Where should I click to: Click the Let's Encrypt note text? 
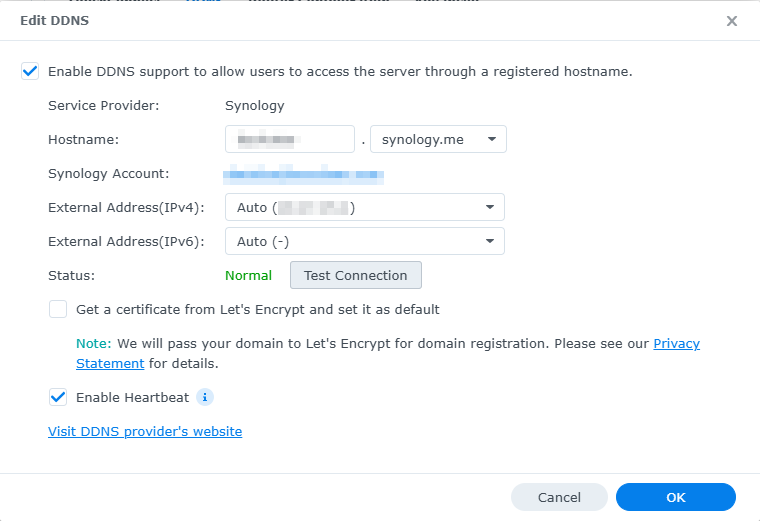click(360, 343)
